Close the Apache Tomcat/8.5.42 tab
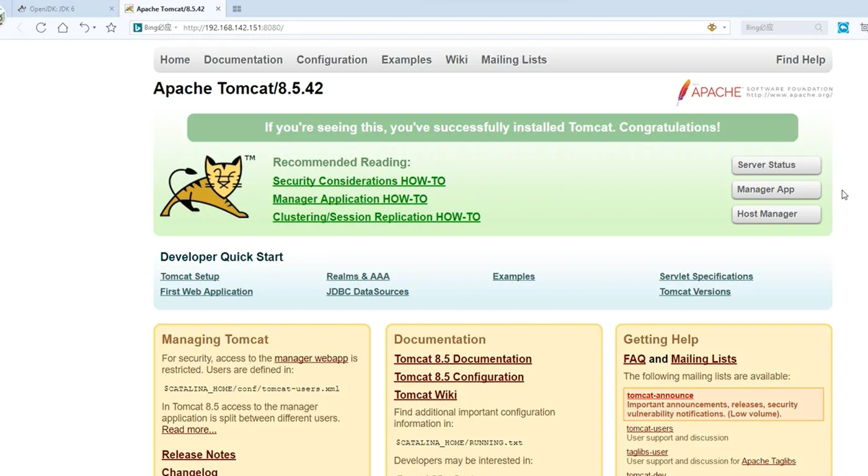This screenshot has width=868, height=476. click(x=219, y=9)
